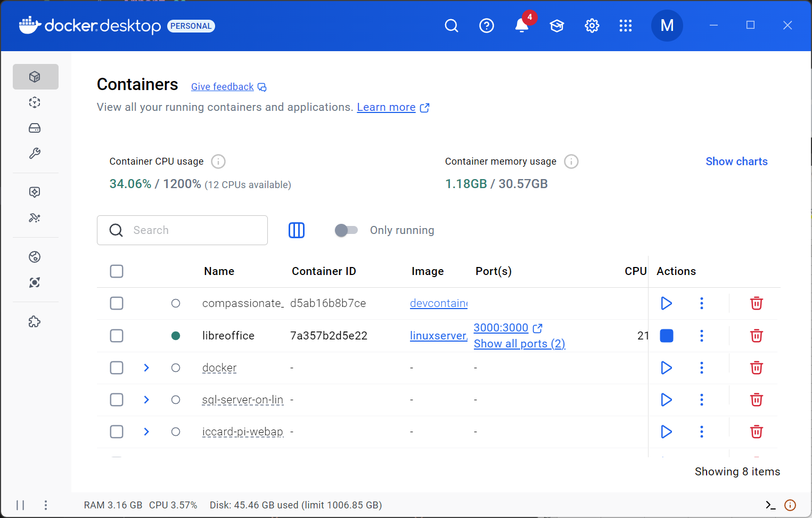The height and width of the screenshot is (518, 812).
Task: Open more actions menu for libreoffice
Action: click(701, 336)
